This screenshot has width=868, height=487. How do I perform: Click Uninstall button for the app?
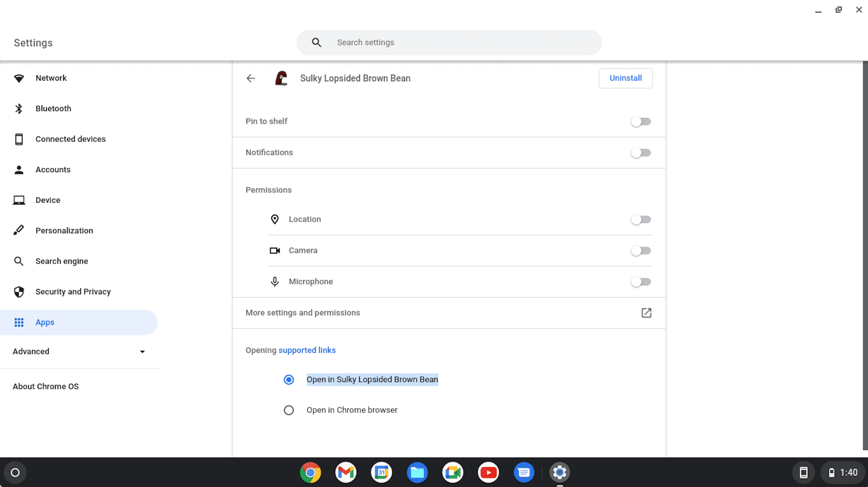(625, 78)
